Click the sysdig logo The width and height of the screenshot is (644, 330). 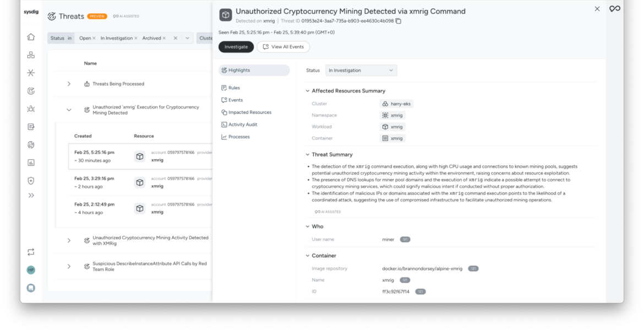point(31,12)
